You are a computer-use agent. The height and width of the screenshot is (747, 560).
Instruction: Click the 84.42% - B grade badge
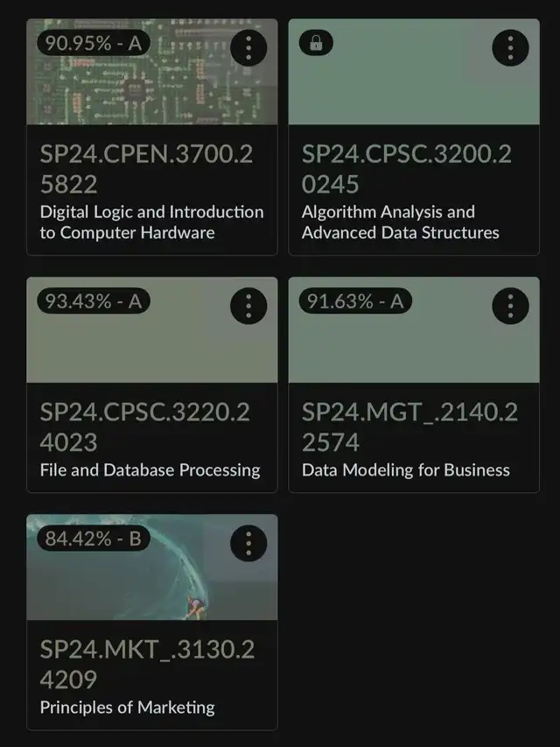(x=94, y=539)
